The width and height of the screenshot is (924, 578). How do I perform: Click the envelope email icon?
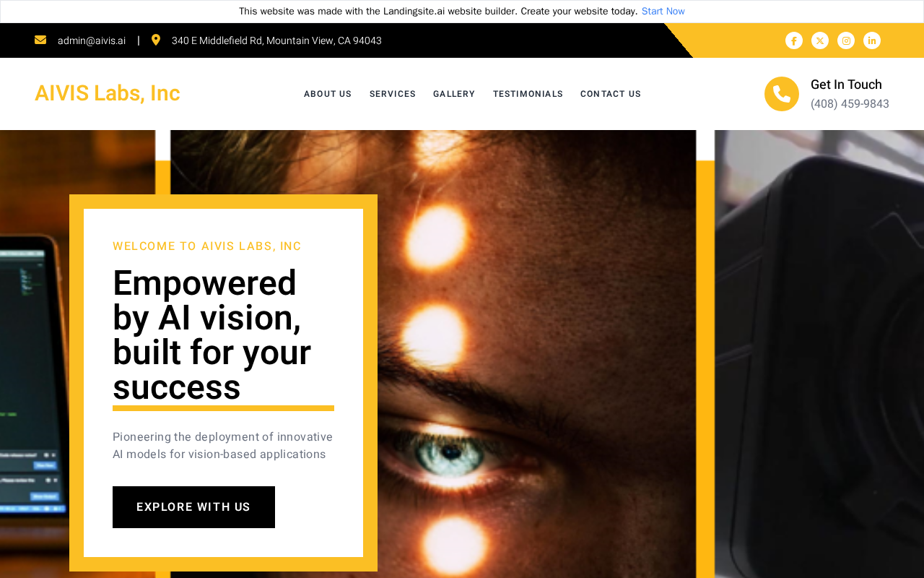pyautogui.click(x=40, y=40)
